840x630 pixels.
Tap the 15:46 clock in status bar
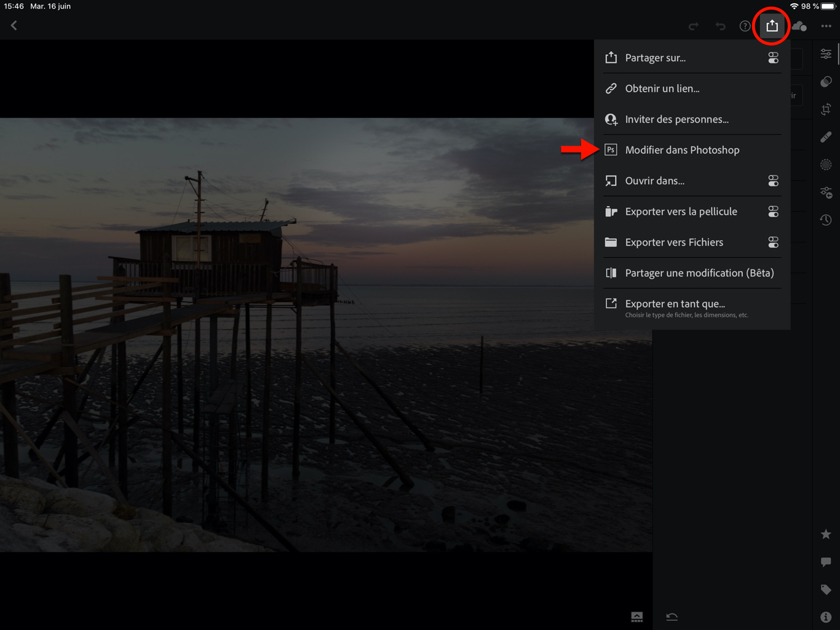click(x=14, y=6)
